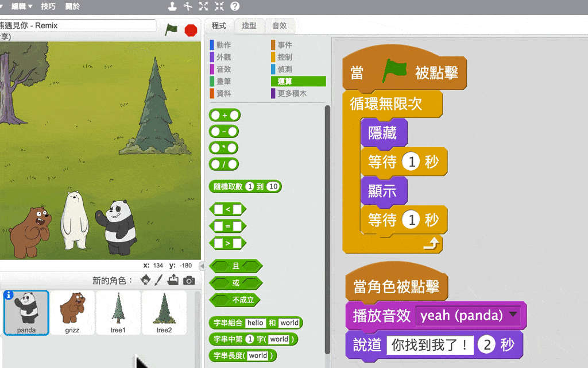The height and width of the screenshot is (368, 588).
Task: Choose new sprite from library icon
Action: pyautogui.click(x=145, y=280)
